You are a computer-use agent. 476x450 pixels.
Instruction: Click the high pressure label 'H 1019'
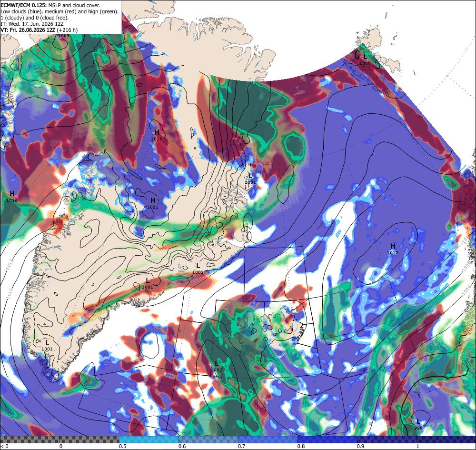pos(157,135)
